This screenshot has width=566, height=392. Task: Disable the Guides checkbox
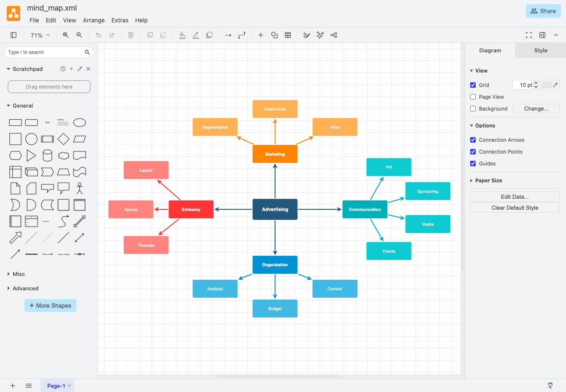(473, 164)
